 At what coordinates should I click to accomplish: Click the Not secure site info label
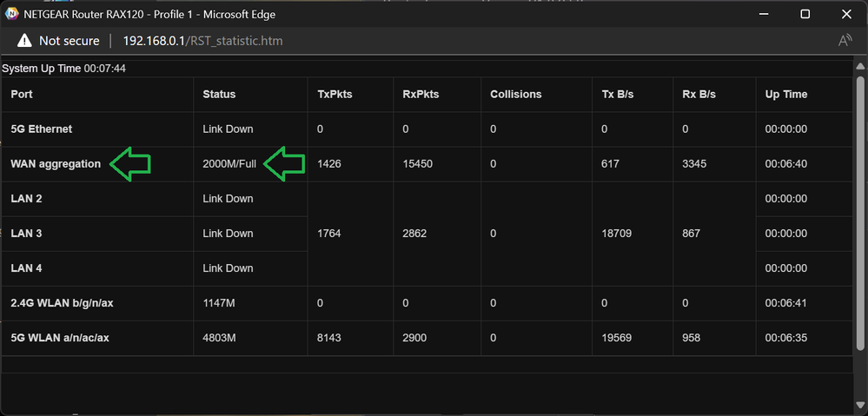coord(69,41)
